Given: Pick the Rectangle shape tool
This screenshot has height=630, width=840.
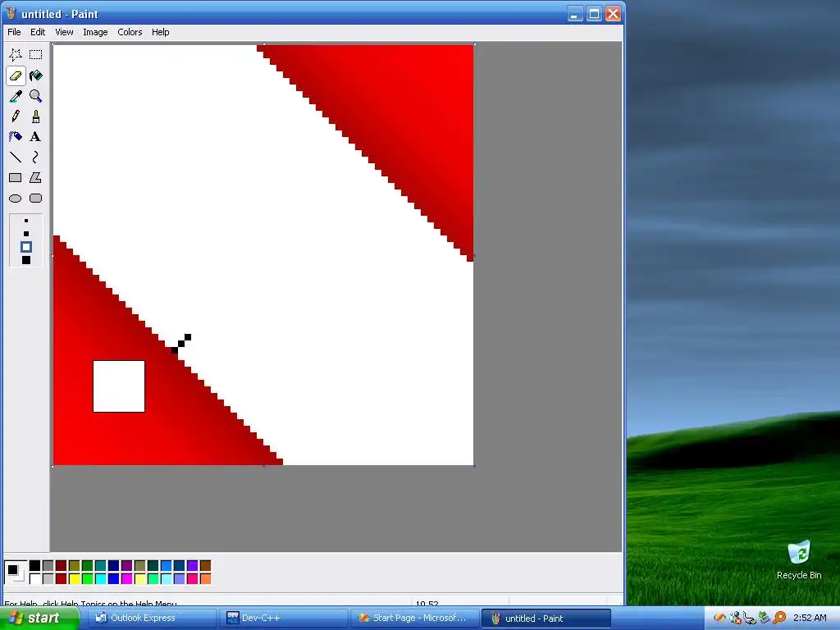Looking at the screenshot, I should 16,177.
